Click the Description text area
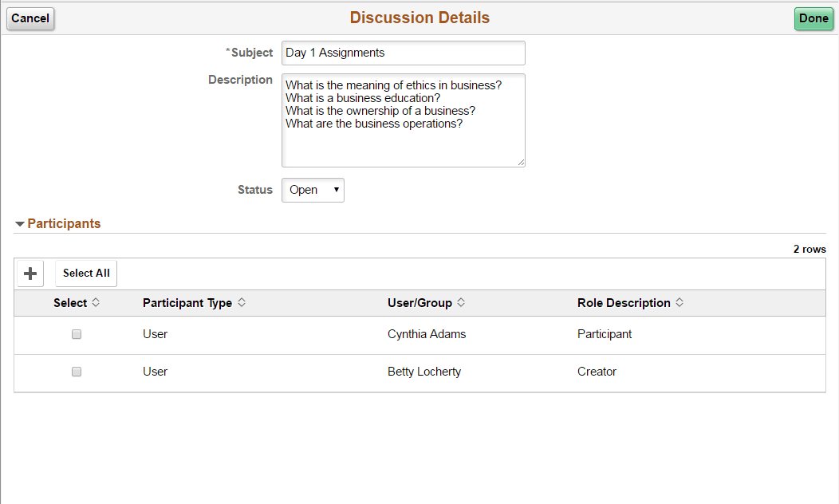This screenshot has height=504, width=839. 403,120
